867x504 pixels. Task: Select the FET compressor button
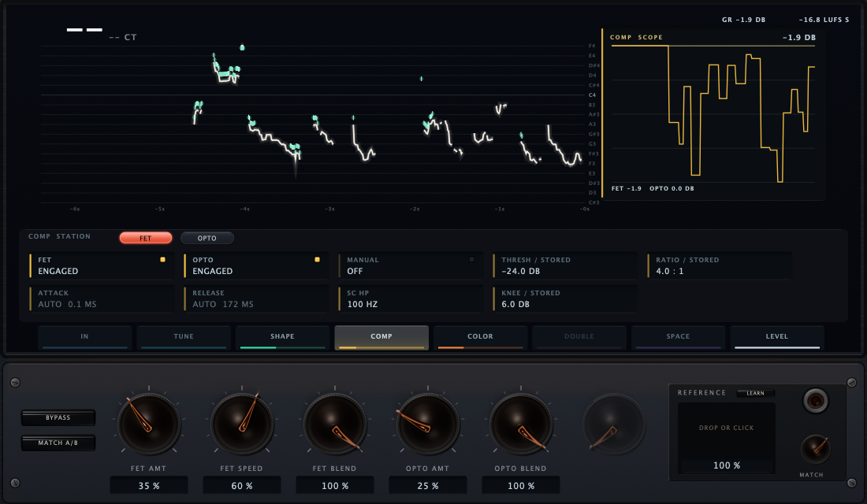coord(146,238)
